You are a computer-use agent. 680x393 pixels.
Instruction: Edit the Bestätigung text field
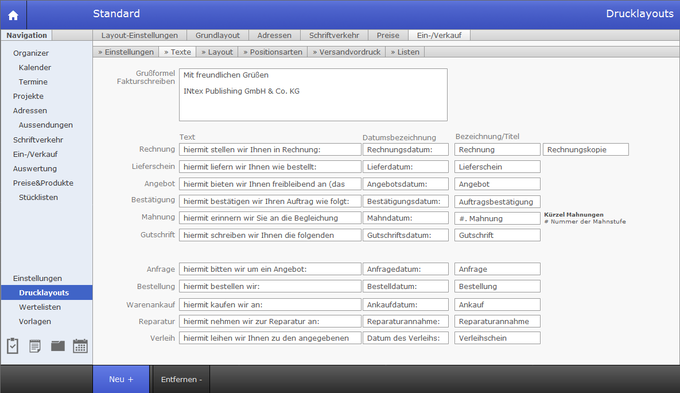270,201
